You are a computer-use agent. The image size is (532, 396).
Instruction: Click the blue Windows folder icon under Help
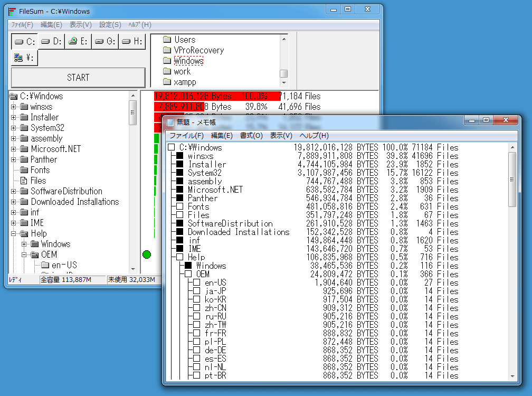[35, 244]
